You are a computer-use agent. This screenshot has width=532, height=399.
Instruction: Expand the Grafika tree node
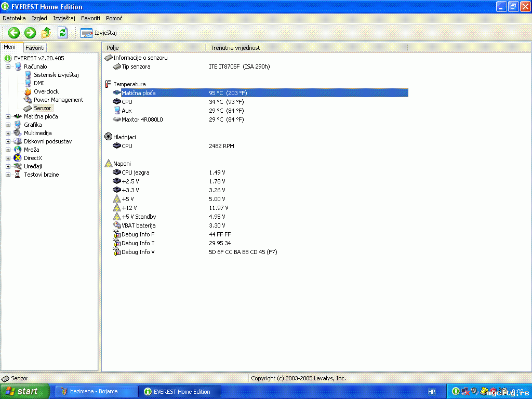[8, 125]
